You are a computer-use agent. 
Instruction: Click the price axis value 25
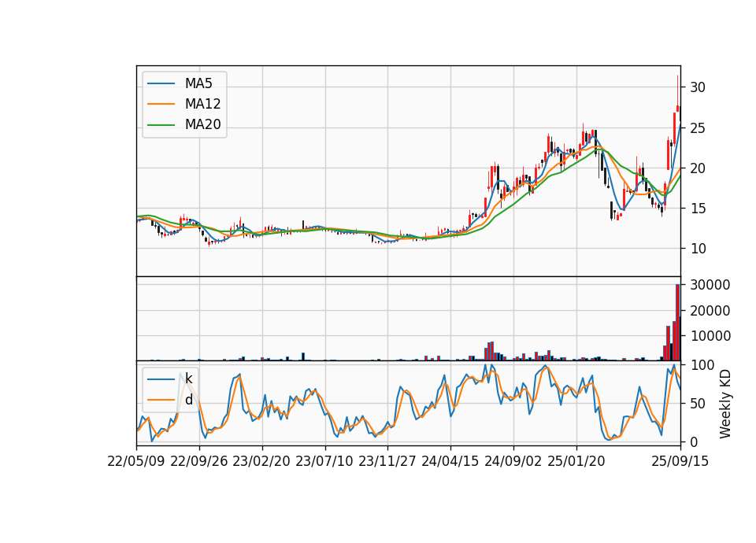click(x=698, y=128)
